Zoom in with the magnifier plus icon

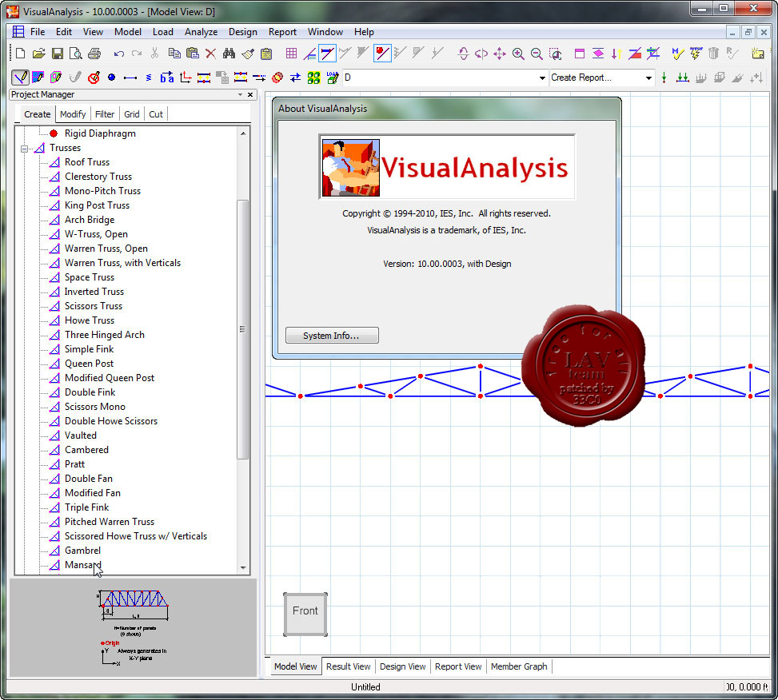[518, 54]
